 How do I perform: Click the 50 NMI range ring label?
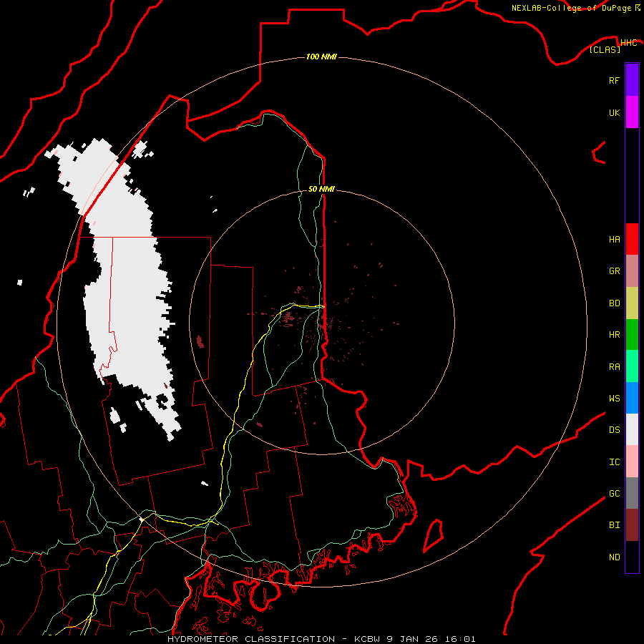[x=321, y=189]
